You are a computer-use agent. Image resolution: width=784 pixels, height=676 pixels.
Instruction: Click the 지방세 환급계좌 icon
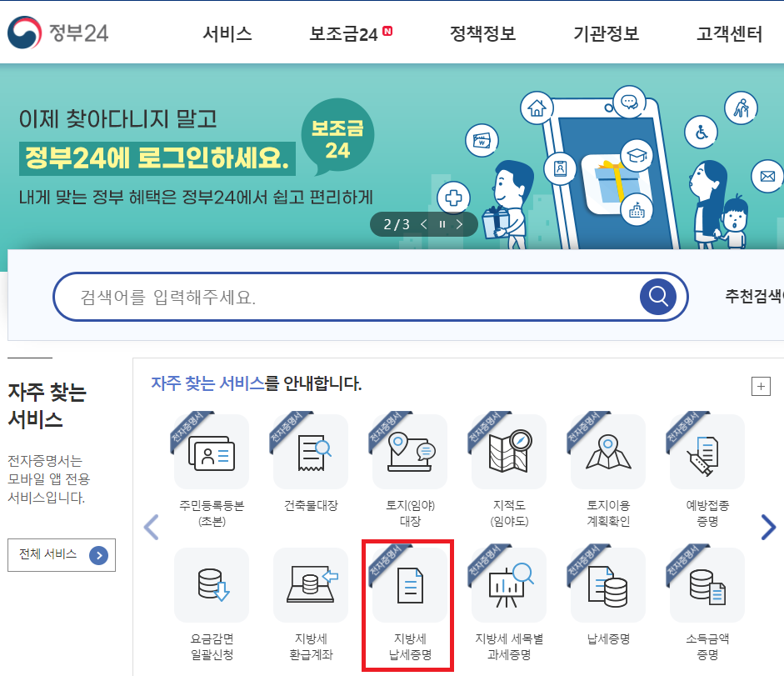click(x=311, y=585)
